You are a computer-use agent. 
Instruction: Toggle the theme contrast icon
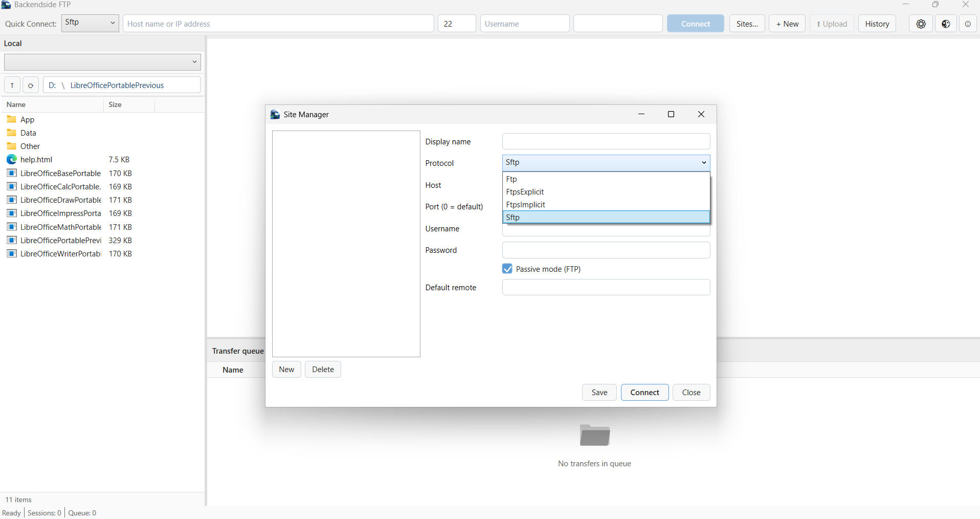[946, 24]
